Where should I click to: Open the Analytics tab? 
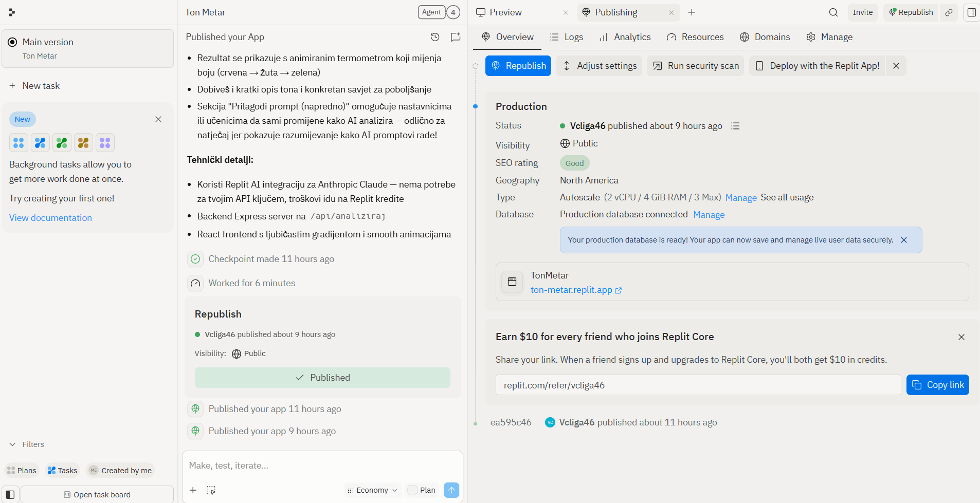pos(625,37)
